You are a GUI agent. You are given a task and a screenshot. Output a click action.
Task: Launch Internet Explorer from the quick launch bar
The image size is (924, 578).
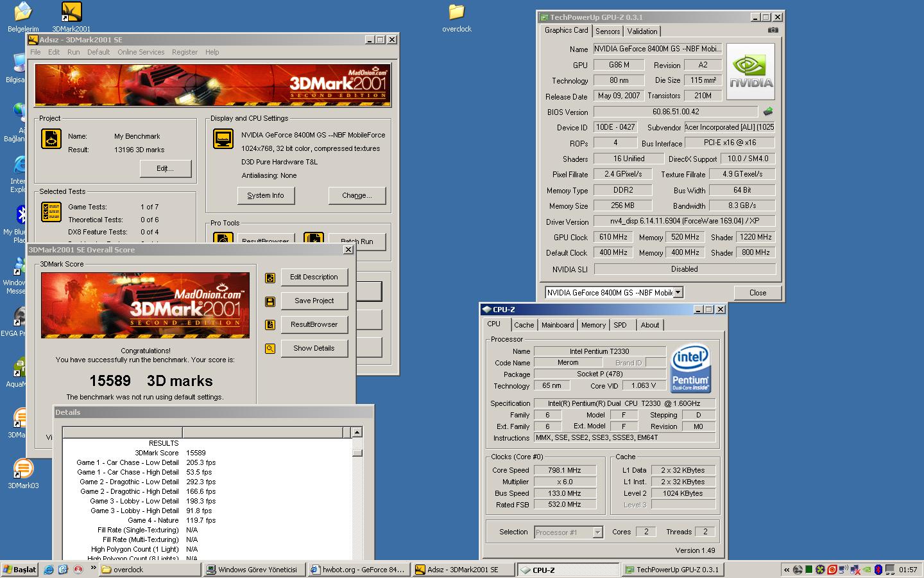tap(49, 570)
